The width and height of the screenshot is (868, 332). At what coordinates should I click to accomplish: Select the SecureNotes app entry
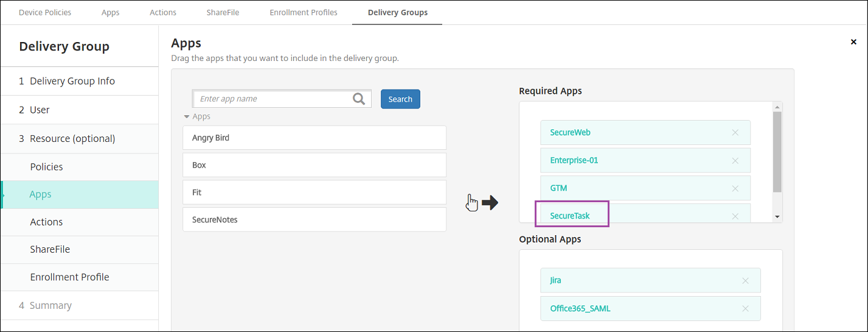click(x=314, y=219)
